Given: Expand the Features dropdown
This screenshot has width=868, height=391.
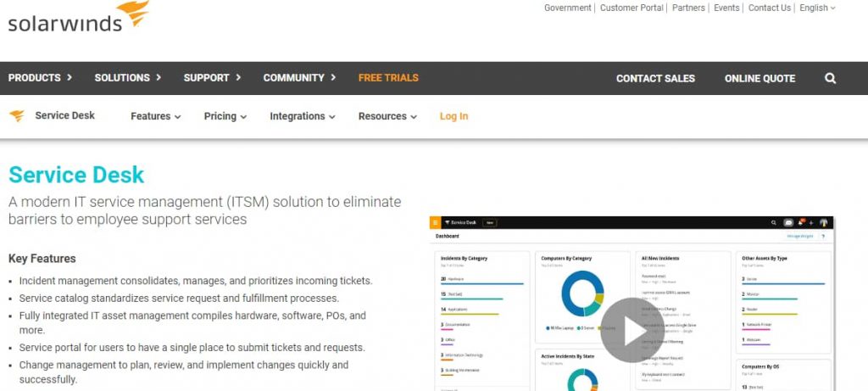Looking at the screenshot, I should tap(156, 116).
